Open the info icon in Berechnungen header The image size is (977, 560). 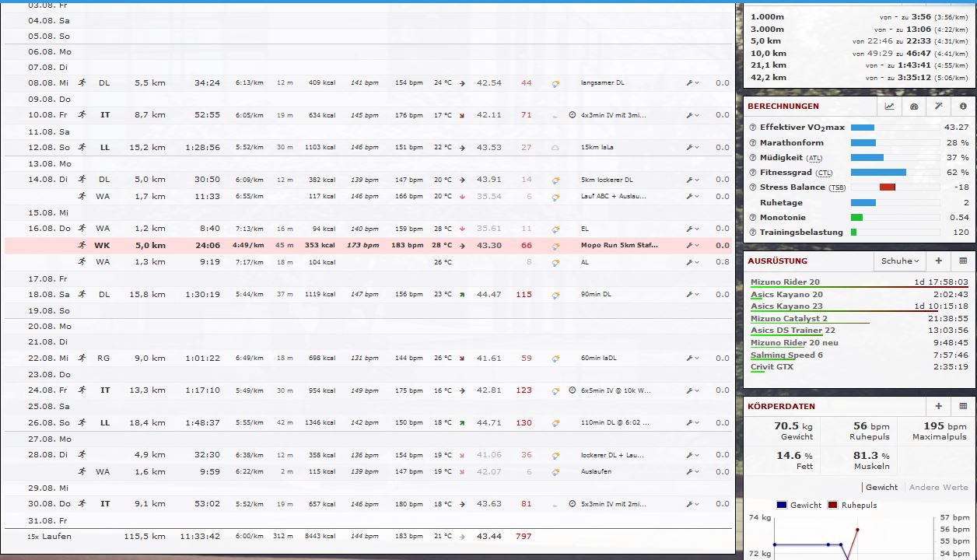(x=963, y=107)
